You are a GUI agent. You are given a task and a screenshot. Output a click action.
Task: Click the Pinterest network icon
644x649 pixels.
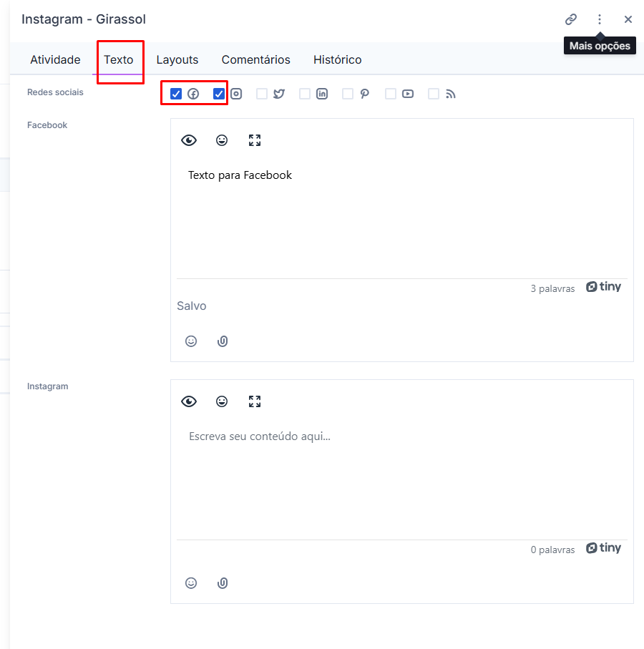(365, 94)
